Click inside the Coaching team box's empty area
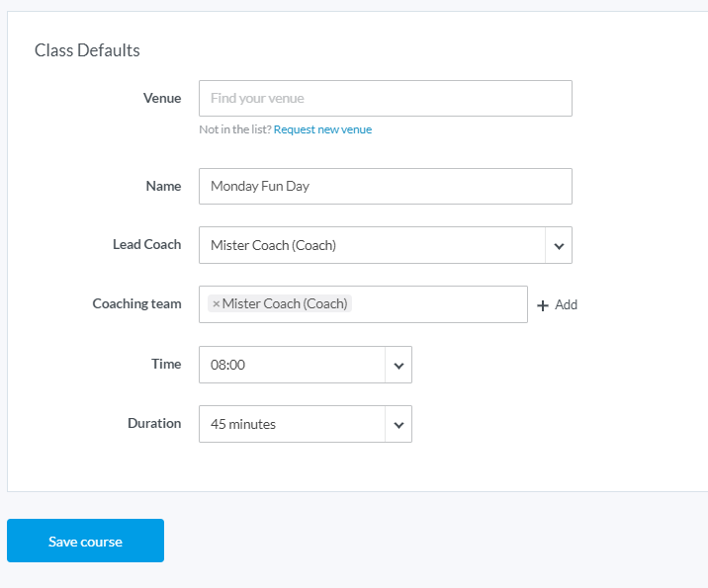This screenshot has height=588, width=708. pyautogui.click(x=440, y=304)
